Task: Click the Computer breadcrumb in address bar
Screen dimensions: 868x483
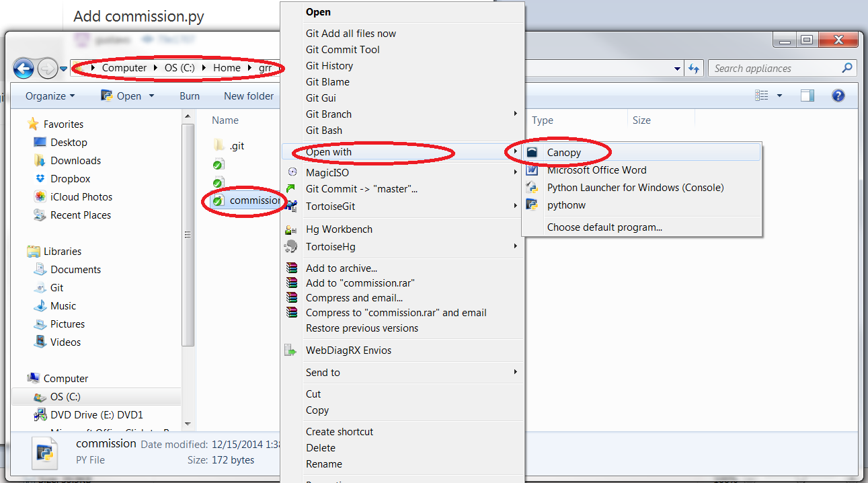Action: click(124, 68)
